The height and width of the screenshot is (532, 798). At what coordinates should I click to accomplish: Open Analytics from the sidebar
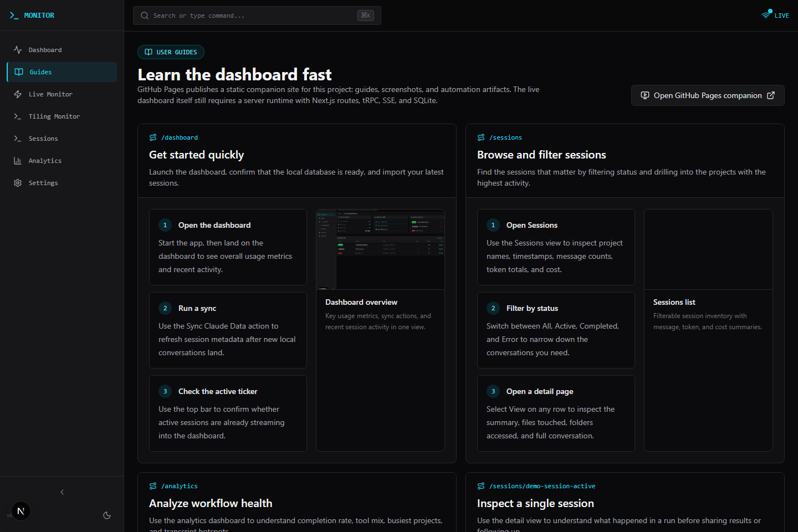click(62, 161)
